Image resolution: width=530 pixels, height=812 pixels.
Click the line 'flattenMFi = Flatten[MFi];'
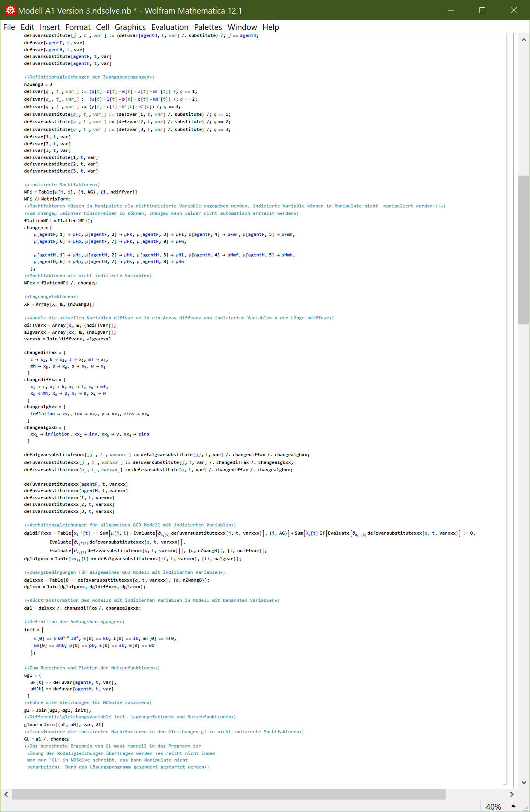pos(58,221)
